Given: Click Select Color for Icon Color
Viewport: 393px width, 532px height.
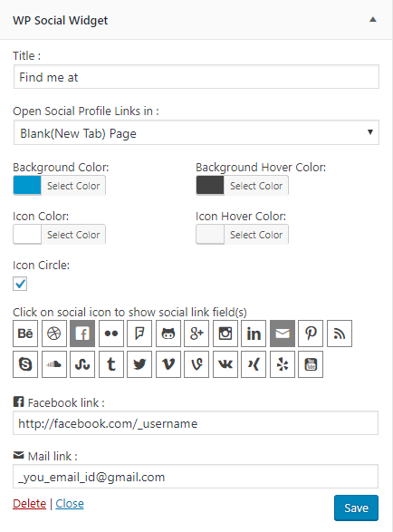Looking at the screenshot, I should 73,235.
